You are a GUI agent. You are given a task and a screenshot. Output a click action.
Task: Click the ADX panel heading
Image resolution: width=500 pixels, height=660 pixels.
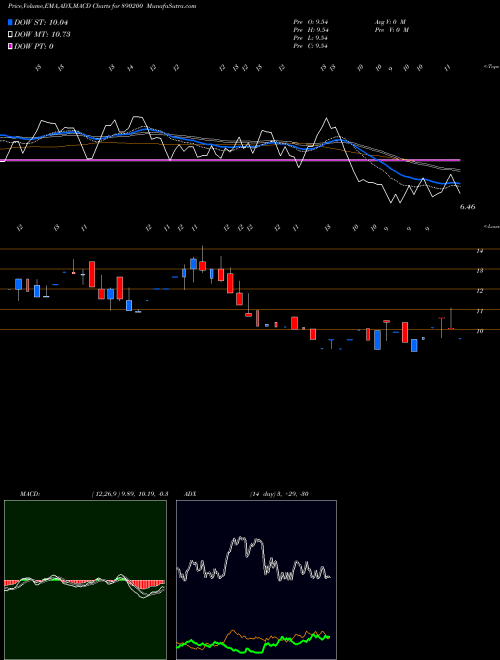(190, 494)
